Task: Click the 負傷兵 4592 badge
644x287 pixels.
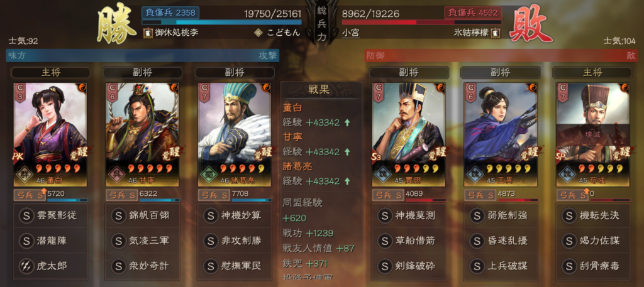Action: coord(473,13)
